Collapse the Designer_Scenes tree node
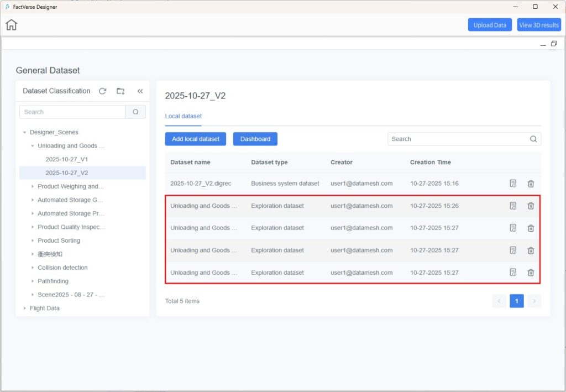Viewport: 566px width, 392px height. pos(24,133)
